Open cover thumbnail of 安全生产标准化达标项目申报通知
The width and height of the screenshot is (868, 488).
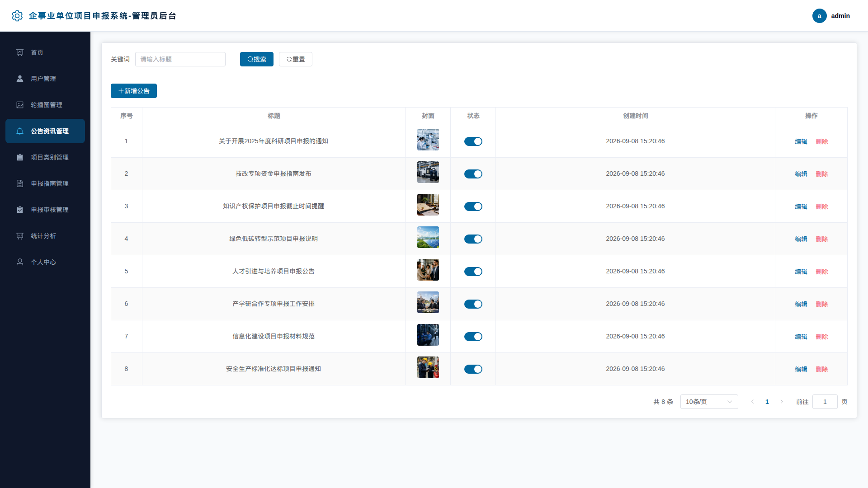pyautogui.click(x=428, y=367)
